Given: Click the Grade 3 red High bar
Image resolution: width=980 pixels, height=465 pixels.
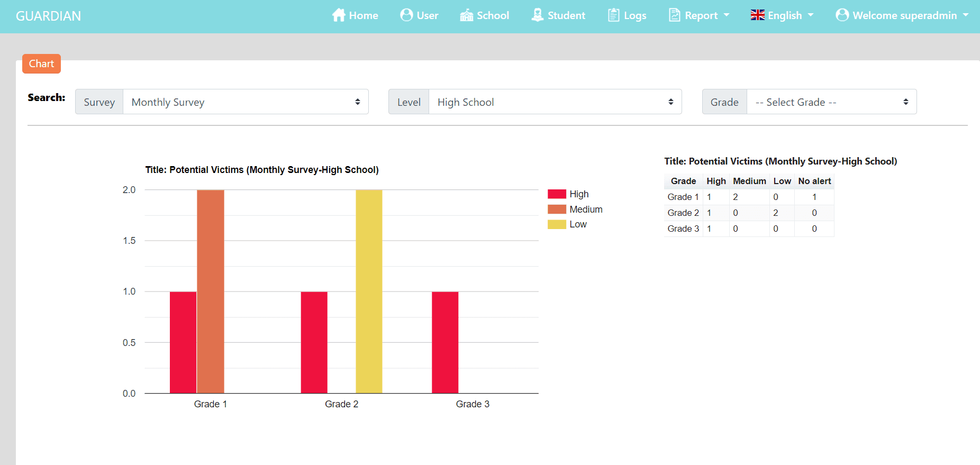Looking at the screenshot, I should coord(445,342).
